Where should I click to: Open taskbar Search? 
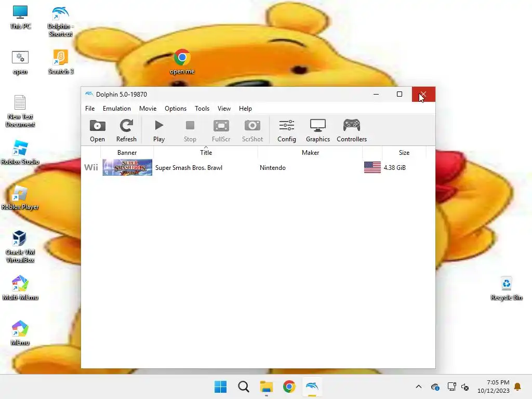pyautogui.click(x=244, y=387)
